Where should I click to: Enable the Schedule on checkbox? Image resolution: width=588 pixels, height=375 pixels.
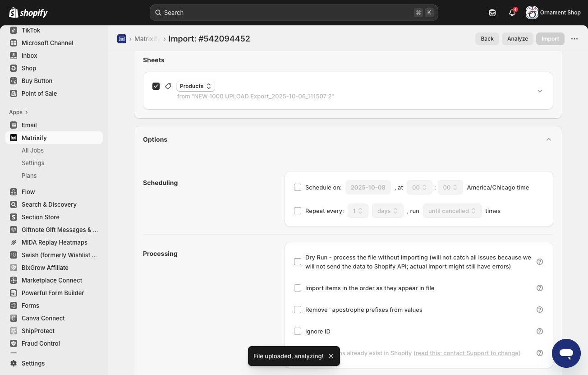click(x=298, y=187)
